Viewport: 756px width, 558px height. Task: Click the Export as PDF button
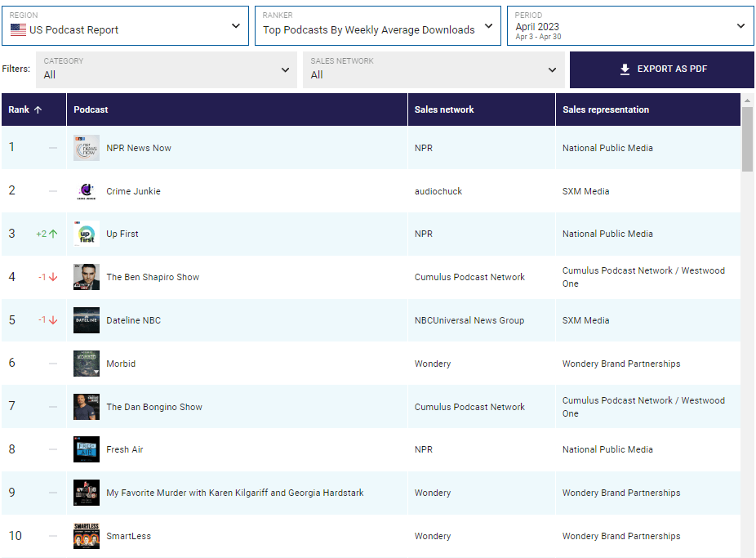[661, 69]
